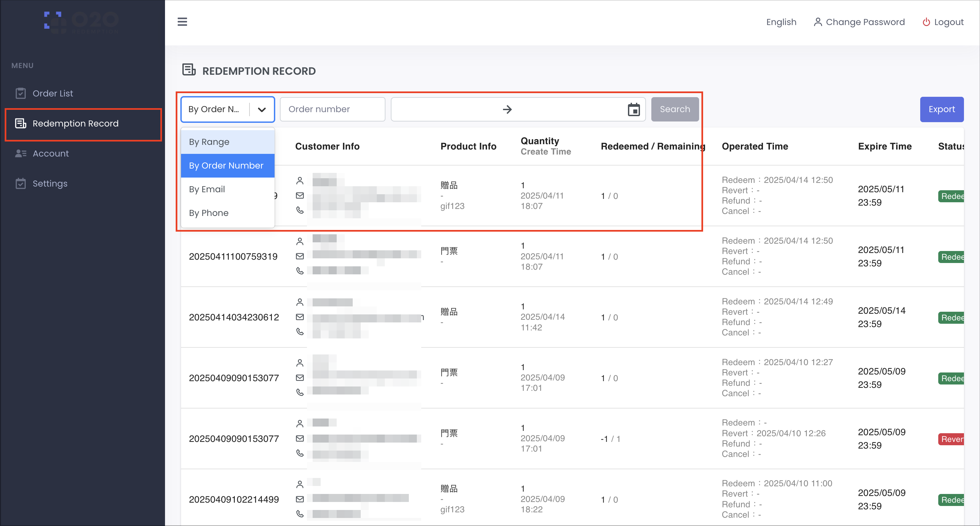The width and height of the screenshot is (980, 526).
Task: Click the Operated Time column header
Action: tap(755, 146)
